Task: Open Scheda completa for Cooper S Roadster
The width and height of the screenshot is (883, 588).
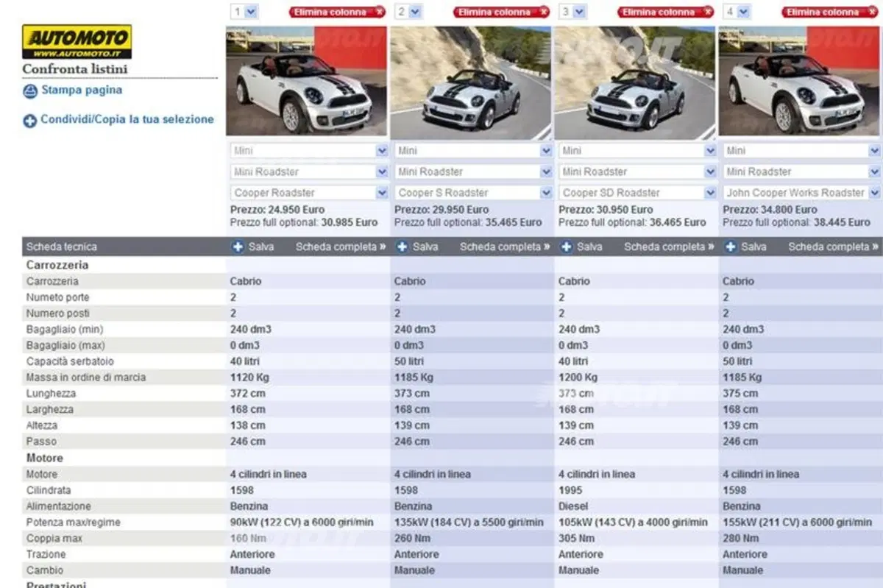Action: (x=505, y=247)
